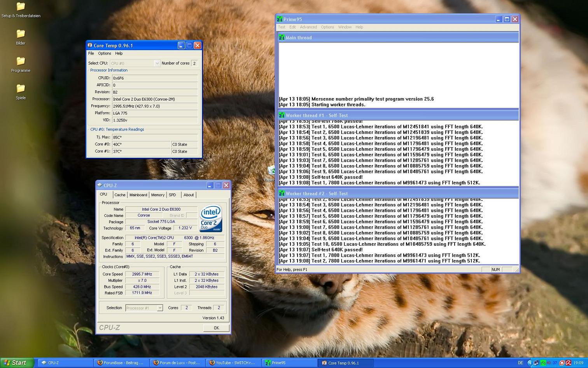Screen dimensions: 588x368
Task: Open the Select CPU dropdown in Core Temp
Action: 135,63
